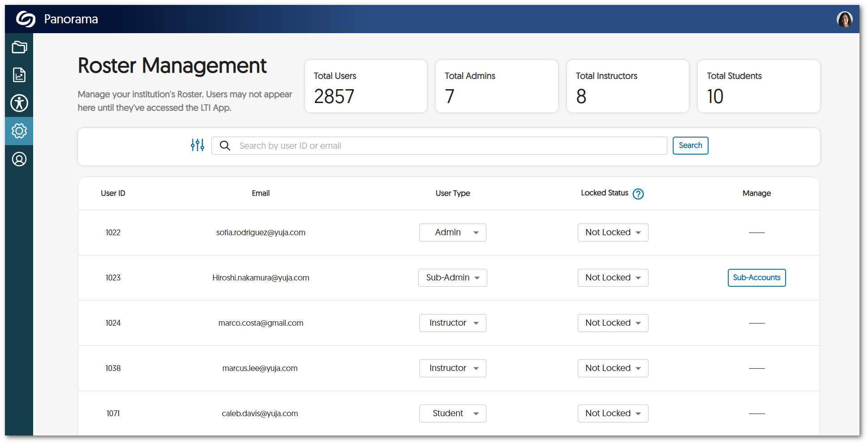Expand the Sub-Admin user type dropdown
Image resolution: width=868 pixels, height=444 pixels.
[x=452, y=278]
